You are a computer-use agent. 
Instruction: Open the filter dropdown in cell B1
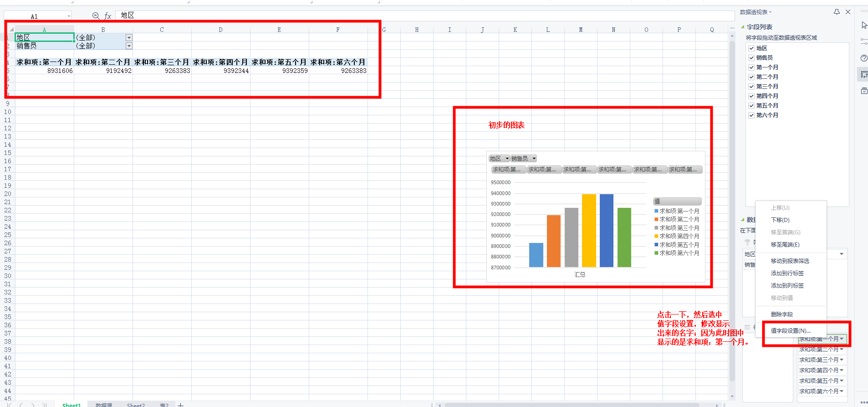[129, 37]
